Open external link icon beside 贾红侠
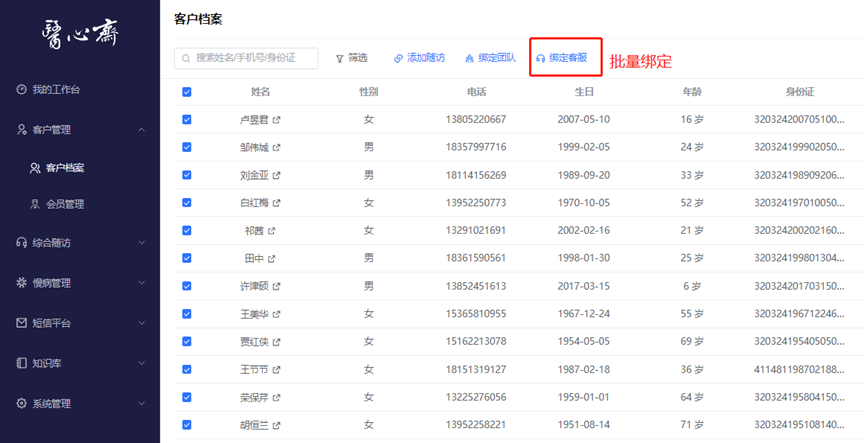This screenshot has width=864, height=443. point(277,342)
